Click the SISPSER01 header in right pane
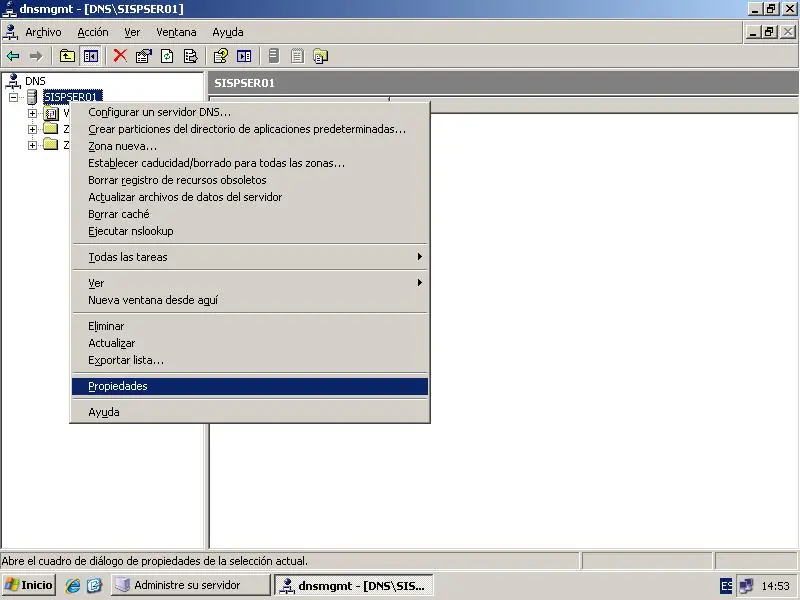Viewport: 800px width, 600px height. (x=244, y=83)
